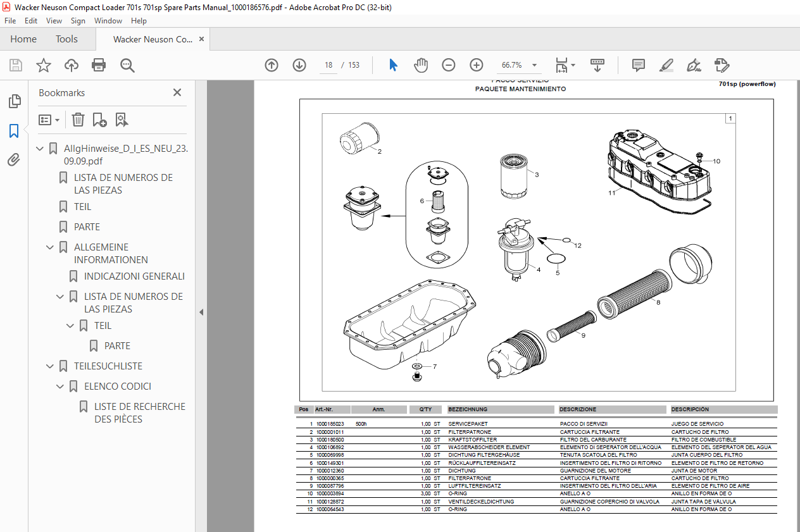Image resolution: width=800 pixels, height=532 pixels.
Task: Zoom in with plus icon
Action: (x=477, y=65)
